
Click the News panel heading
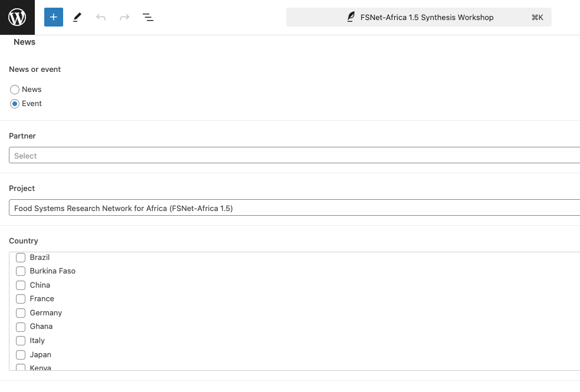click(25, 42)
